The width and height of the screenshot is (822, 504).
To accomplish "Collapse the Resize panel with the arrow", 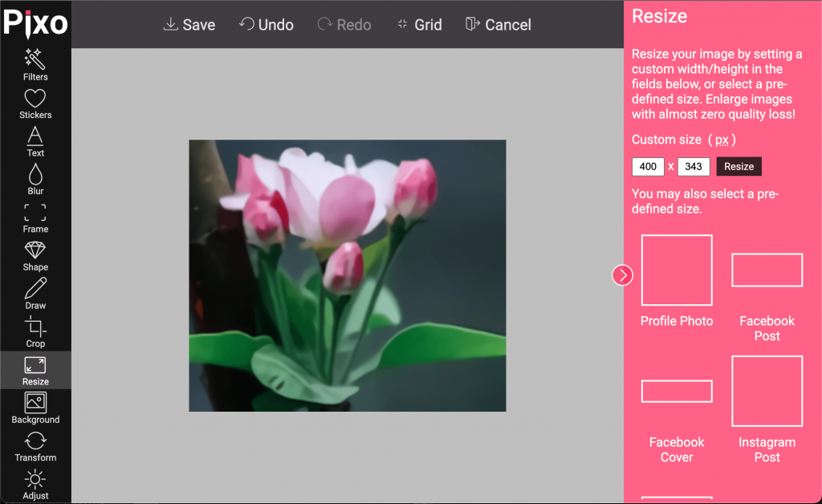I will point(622,275).
